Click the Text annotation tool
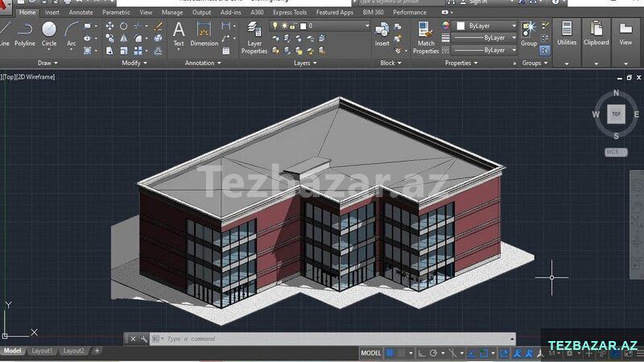 coord(178,35)
